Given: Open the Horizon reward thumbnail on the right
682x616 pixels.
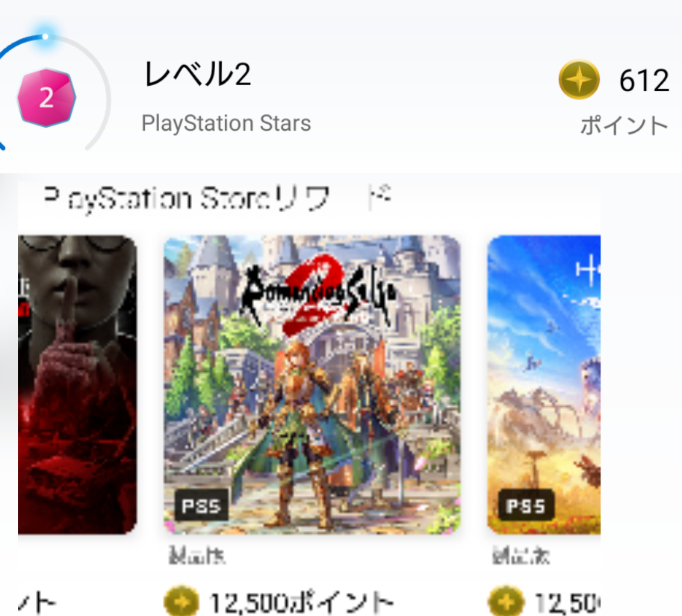Looking at the screenshot, I should click(x=544, y=385).
